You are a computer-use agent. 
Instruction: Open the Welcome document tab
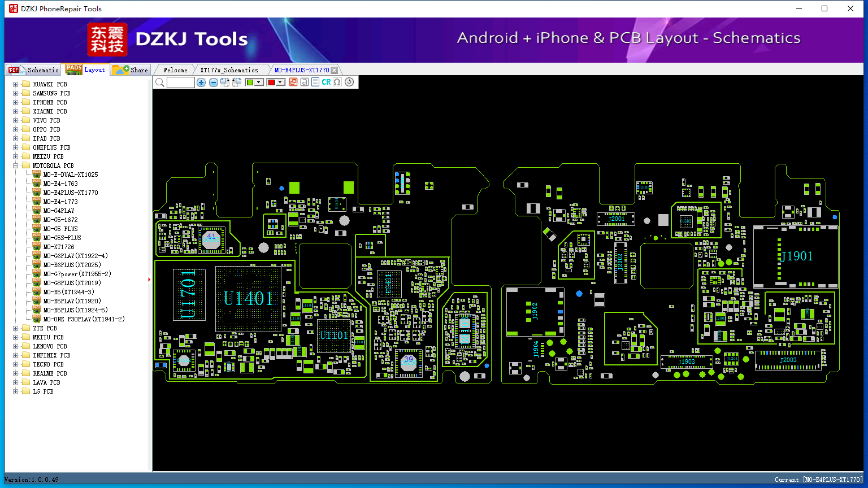click(x=175, y=70)
